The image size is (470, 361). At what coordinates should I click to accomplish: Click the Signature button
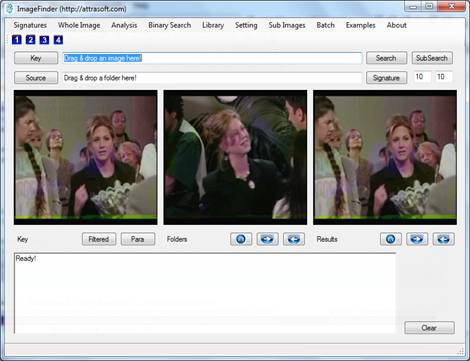386,78
